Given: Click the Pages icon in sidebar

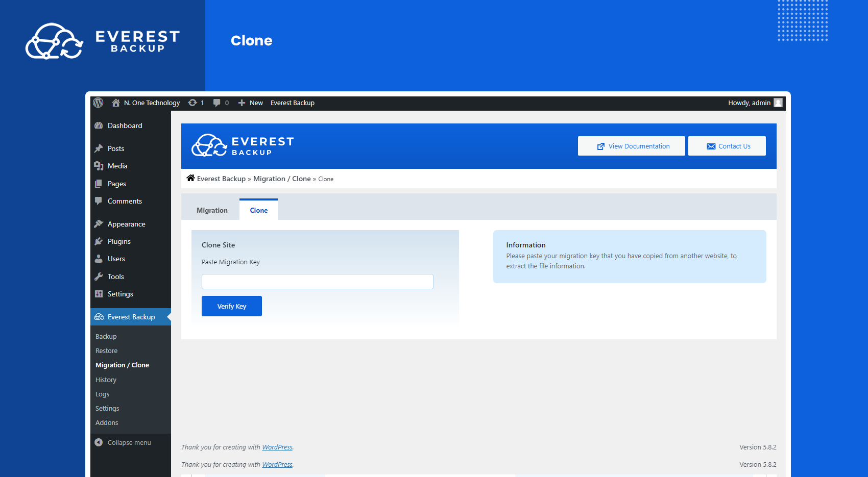Looking at the screenshot, I should click(99, 184).
